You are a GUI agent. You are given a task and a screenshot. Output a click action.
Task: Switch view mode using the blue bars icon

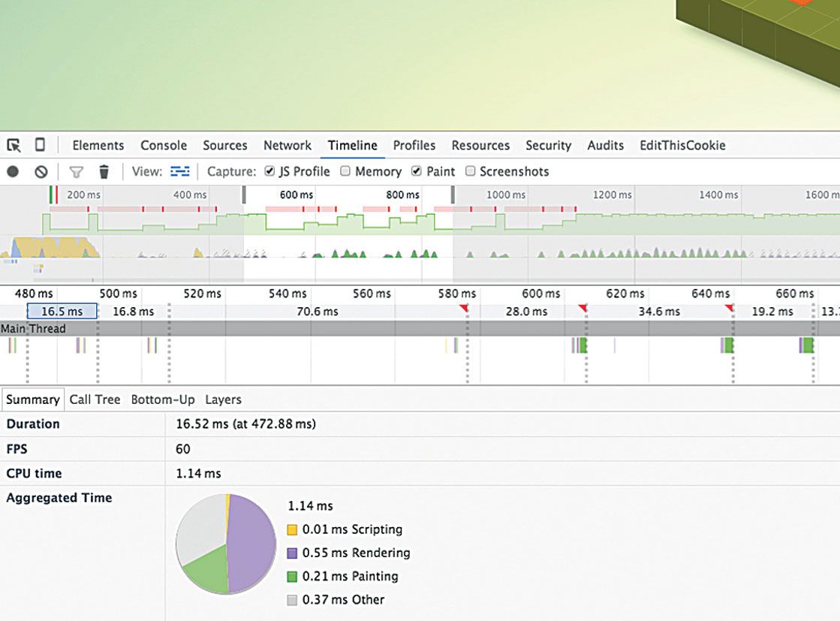pos(180,171)
